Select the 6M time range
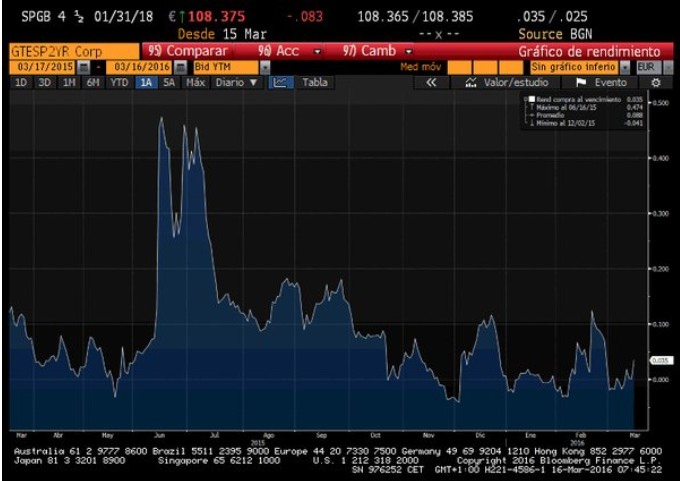 click(93, 83)
